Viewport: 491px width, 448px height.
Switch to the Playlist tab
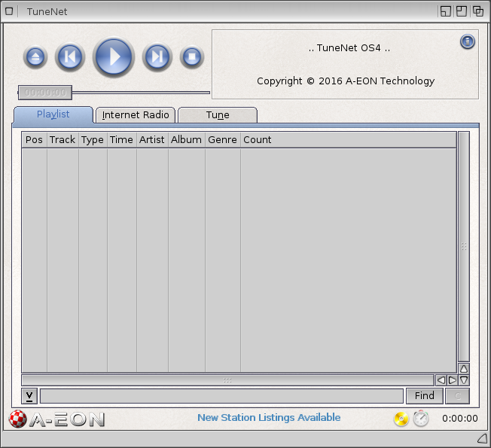pyautogui.click(x=53, y=114)
